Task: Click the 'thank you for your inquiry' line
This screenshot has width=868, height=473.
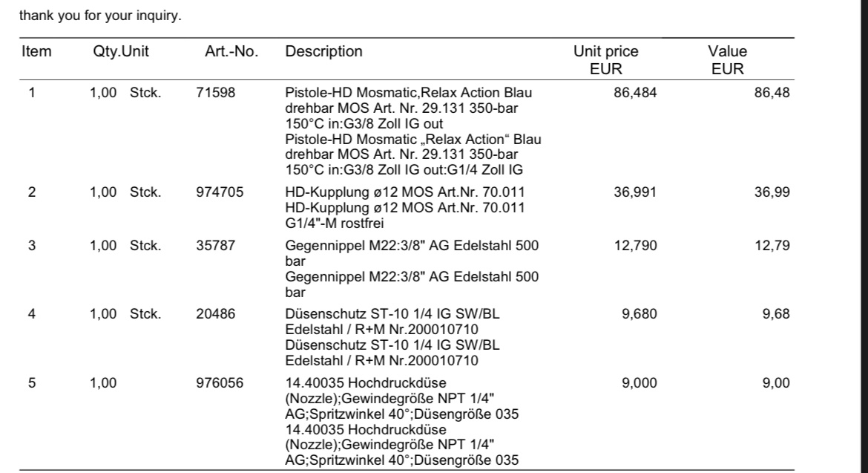Action: point(100,14)
